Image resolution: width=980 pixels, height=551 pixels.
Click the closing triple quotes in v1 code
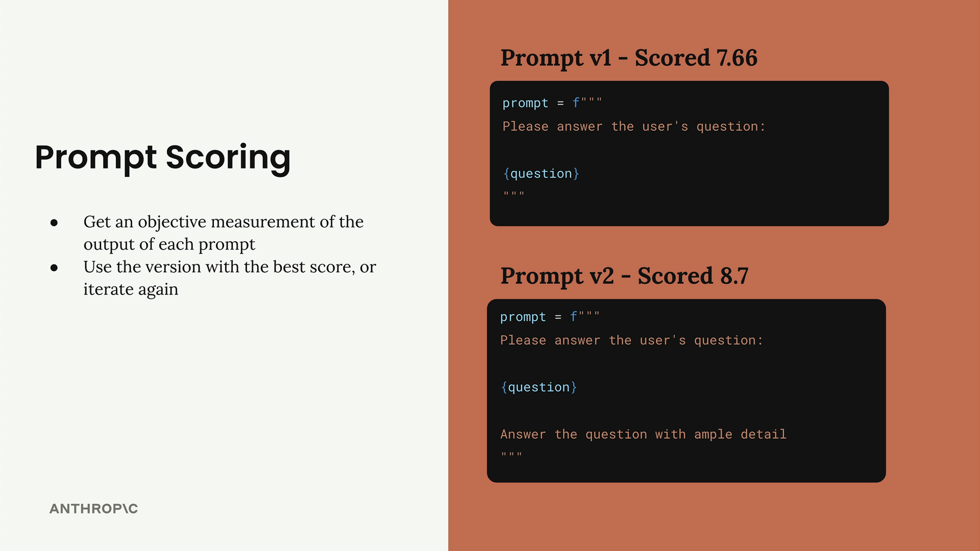tap(513, 193)
